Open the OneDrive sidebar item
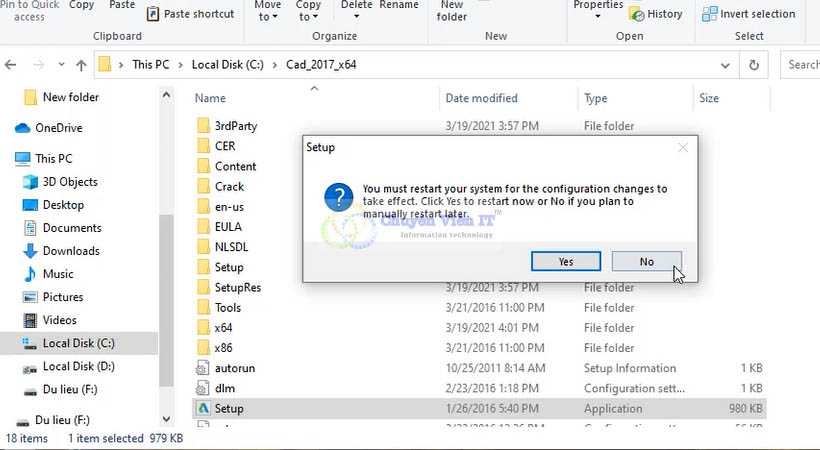 (x=58, y=128)
